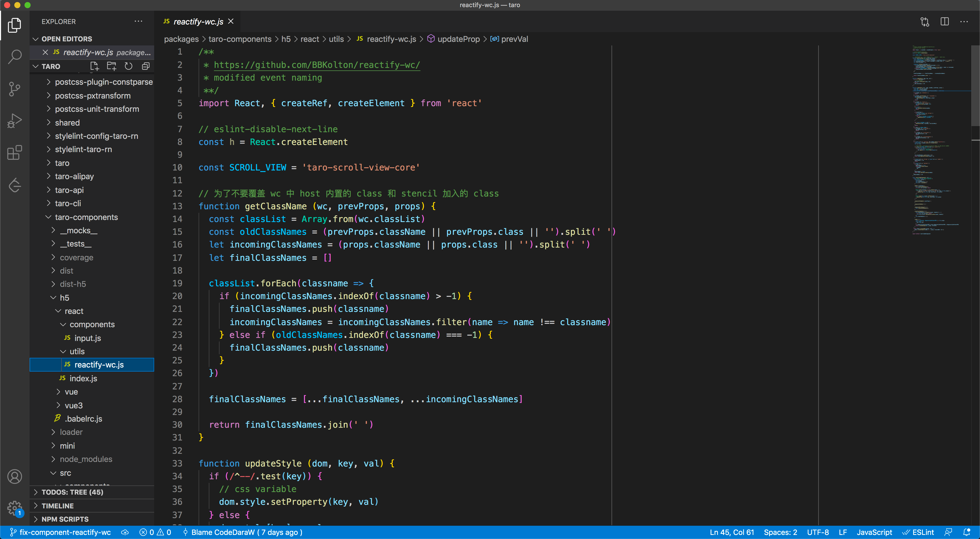
Task: Open the Extensions view
Action: [x=15, y=153]
